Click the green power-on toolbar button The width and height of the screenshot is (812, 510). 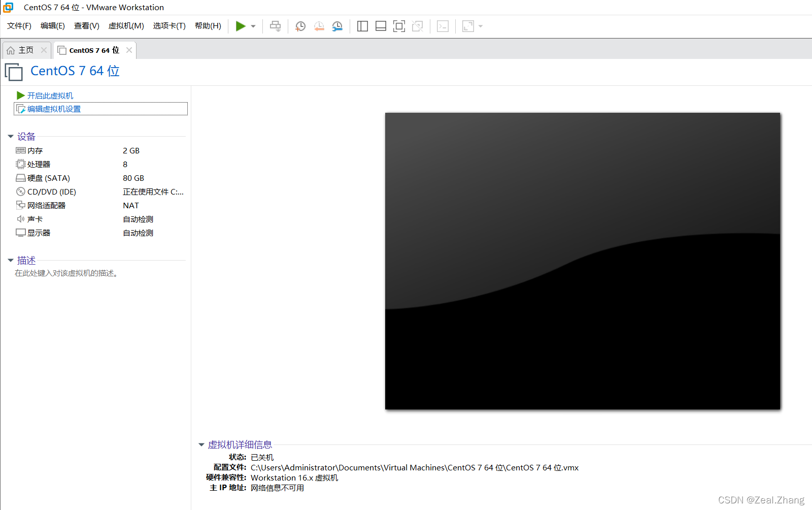click(x=241, y=26)
